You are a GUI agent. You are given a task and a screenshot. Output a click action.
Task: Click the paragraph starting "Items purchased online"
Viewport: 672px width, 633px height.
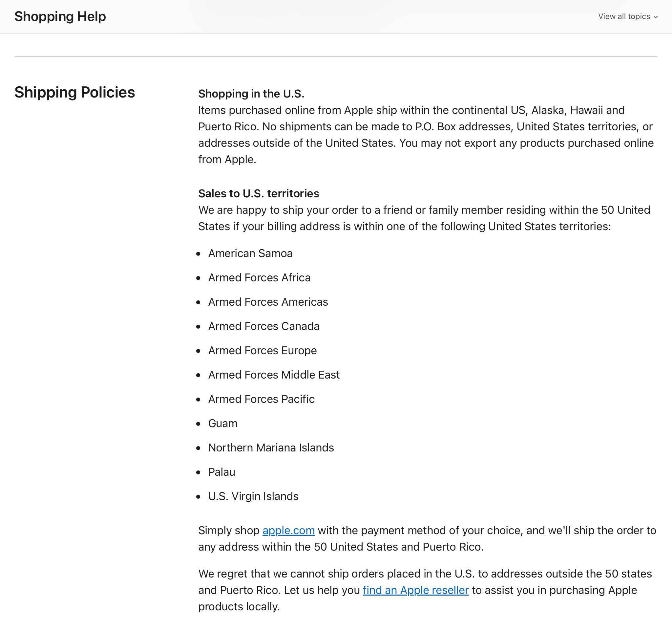click(x=426, y=135)
